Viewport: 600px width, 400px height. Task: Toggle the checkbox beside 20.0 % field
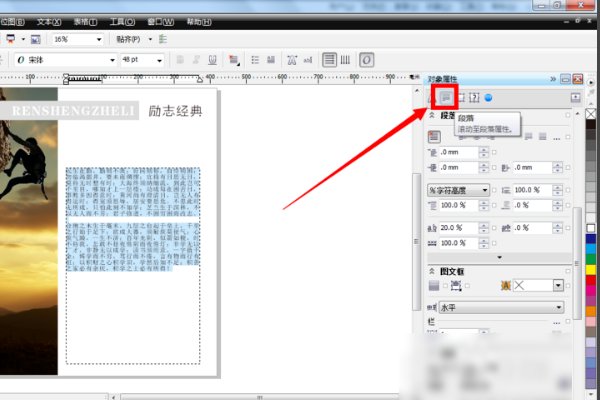494,228
